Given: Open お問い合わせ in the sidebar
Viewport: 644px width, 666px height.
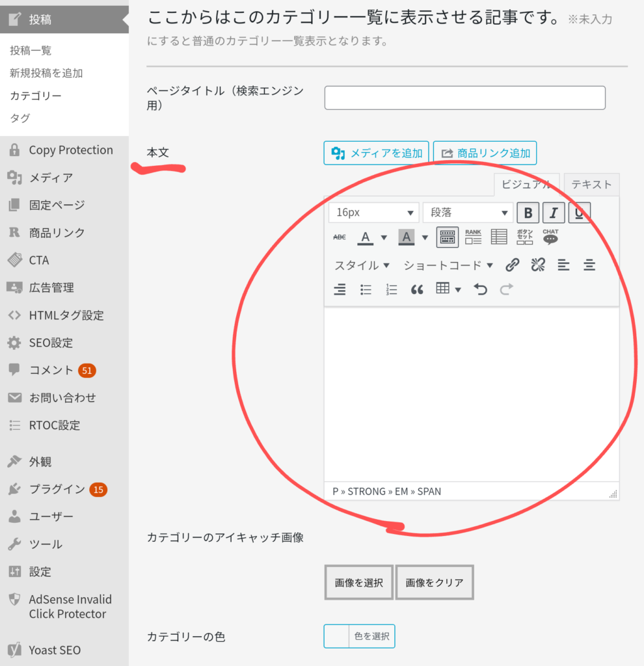Looking at the screenshot, I should click(x=64, y=397).
